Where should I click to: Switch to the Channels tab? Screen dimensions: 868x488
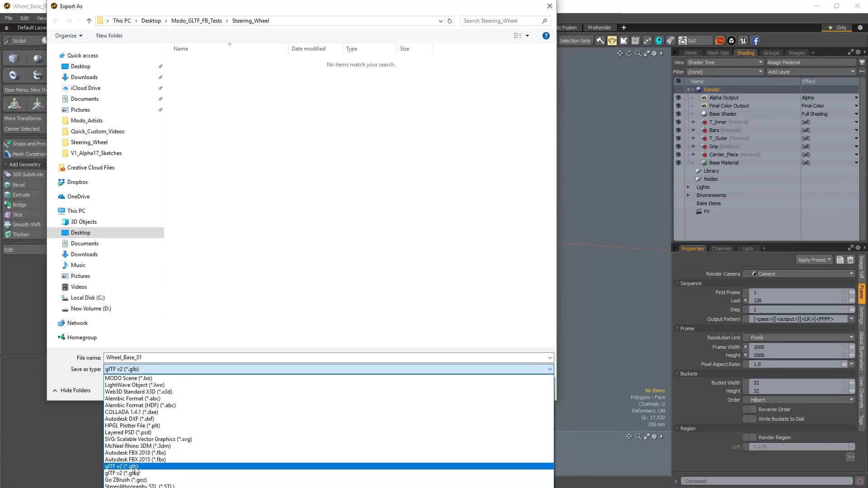coord(722,249)
